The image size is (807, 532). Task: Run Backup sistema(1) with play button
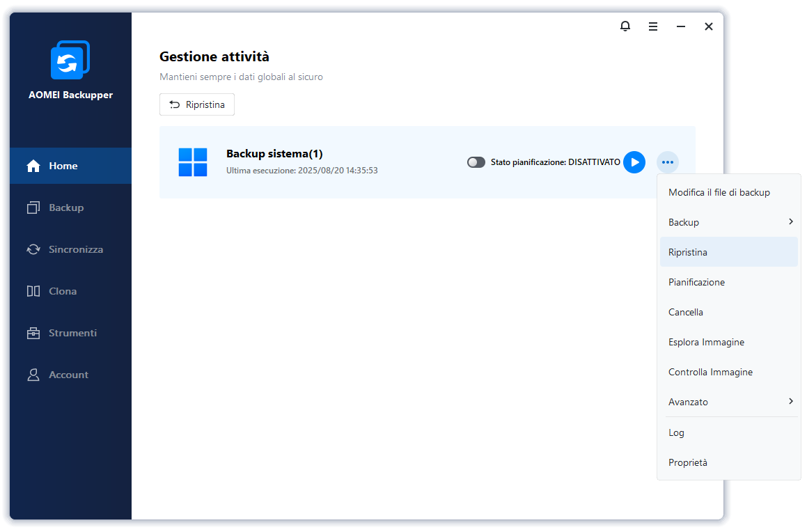[634, 162]
